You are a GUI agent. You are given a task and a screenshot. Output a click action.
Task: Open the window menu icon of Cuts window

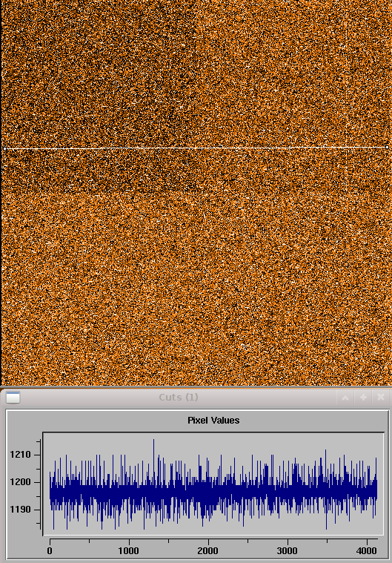click(x=13, y=398)
